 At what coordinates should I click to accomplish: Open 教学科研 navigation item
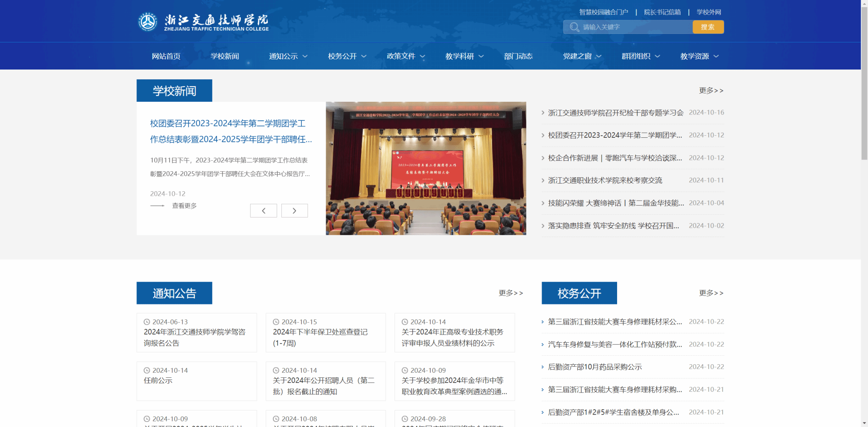[459, 56]
